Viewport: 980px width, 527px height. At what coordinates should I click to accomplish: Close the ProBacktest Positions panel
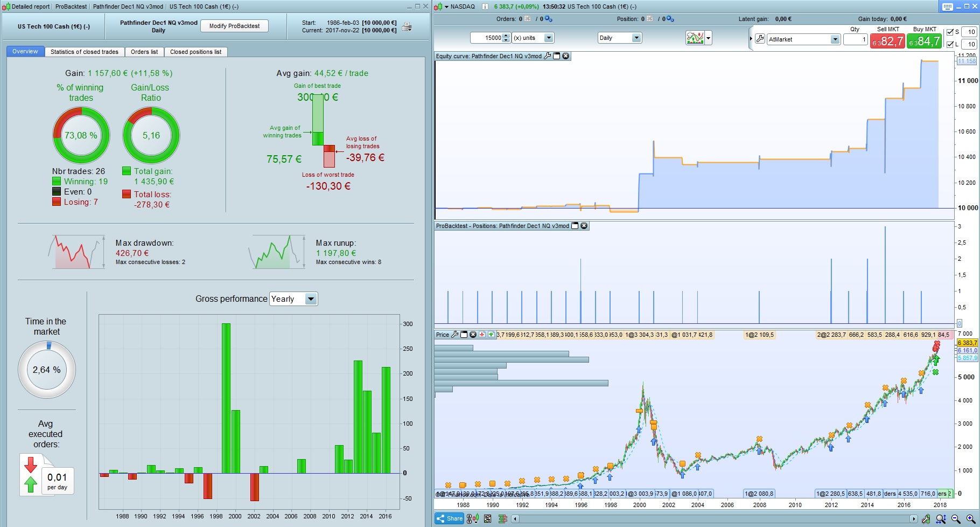[x=584, y=226]
